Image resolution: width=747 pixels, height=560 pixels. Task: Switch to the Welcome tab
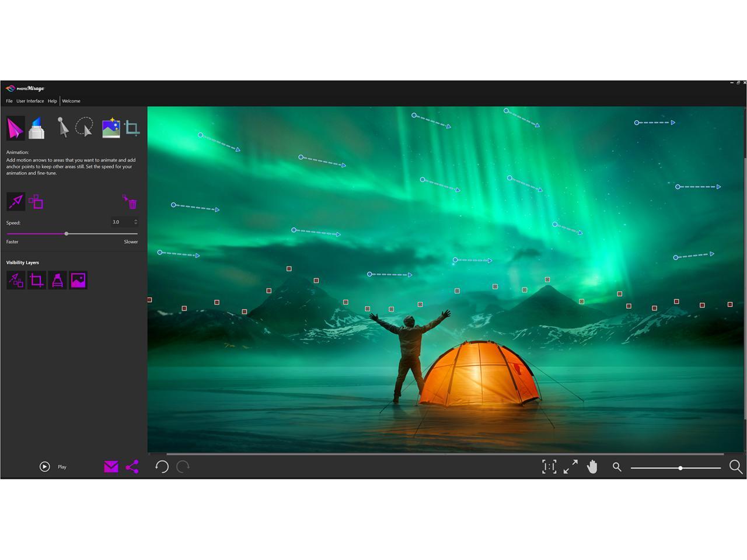point(71,101)
